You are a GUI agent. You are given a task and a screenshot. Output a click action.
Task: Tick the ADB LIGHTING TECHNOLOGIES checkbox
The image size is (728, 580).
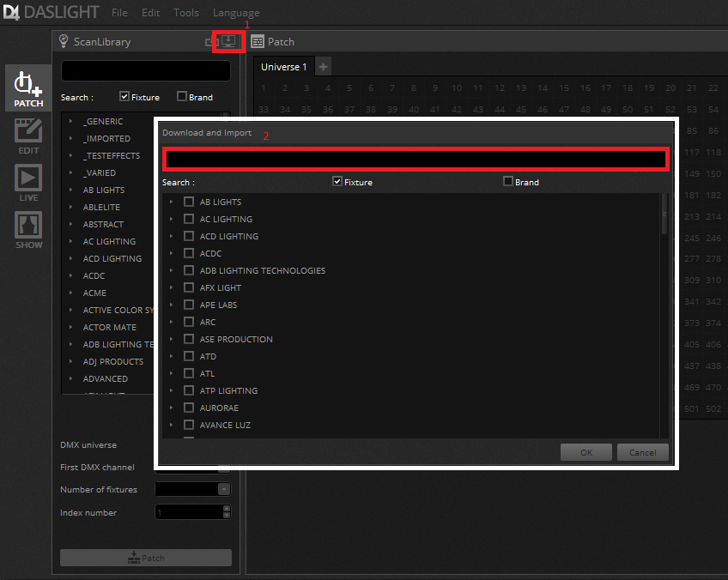pos(189,270)
